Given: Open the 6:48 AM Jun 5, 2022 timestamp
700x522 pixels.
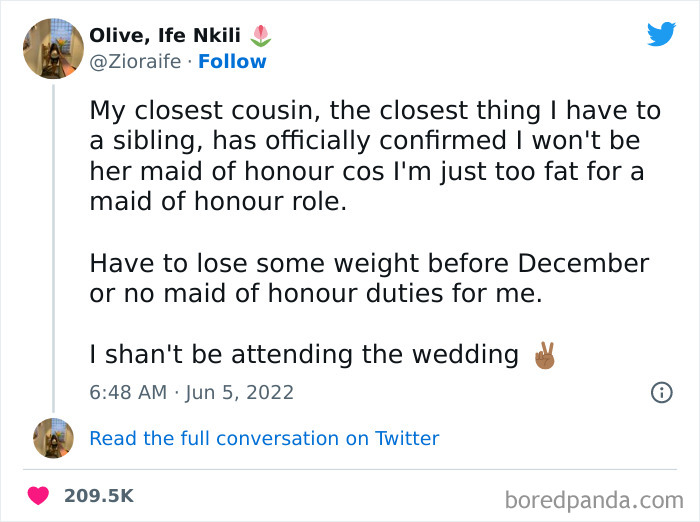Looking at the screenshot, I should [191, 392].
